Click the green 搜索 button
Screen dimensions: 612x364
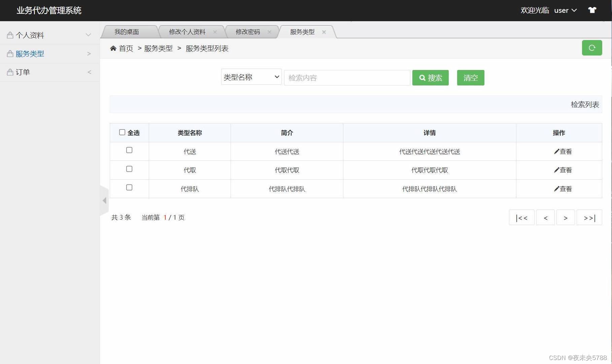(x=430, y=78)
